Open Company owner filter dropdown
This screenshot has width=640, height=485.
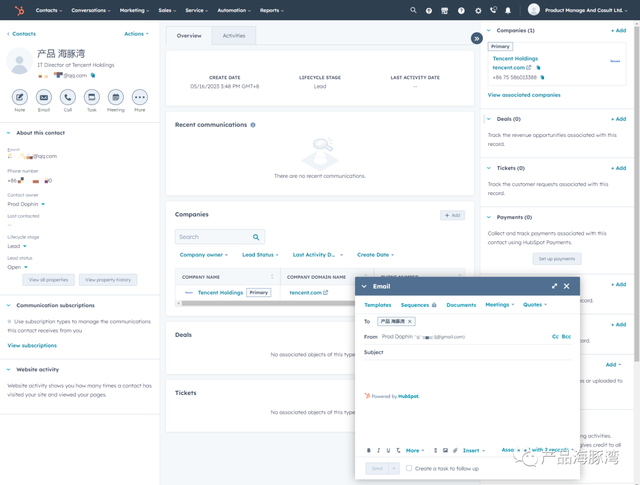(x=204, y=255)
